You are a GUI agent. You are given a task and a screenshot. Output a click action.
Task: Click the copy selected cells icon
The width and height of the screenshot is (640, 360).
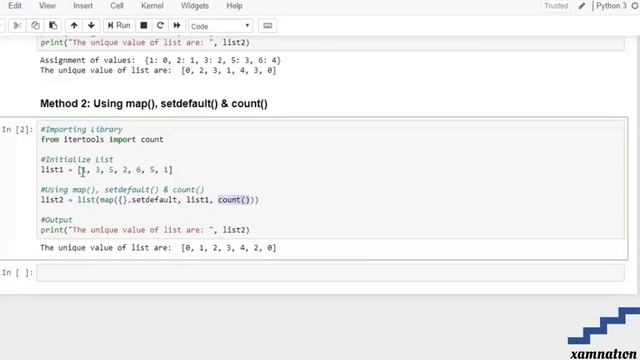(36, 26)
